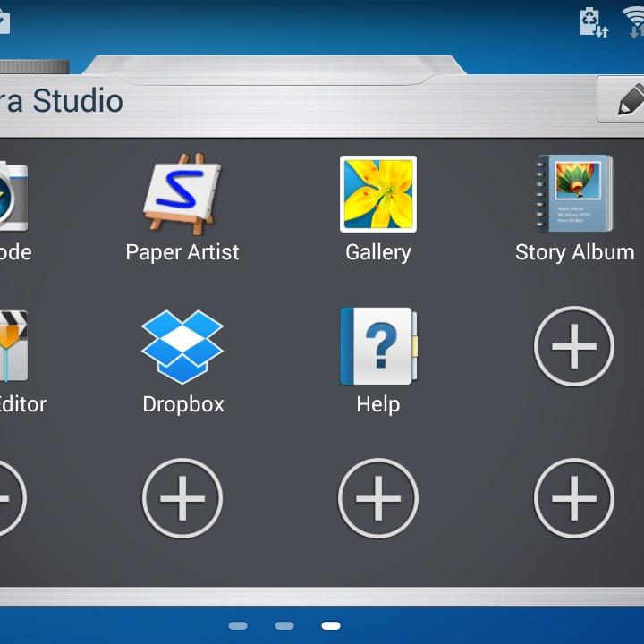Tap the "Studio" folder title text
The width and height of the screenshot is (644, 644).
click(x=78, y=100)
